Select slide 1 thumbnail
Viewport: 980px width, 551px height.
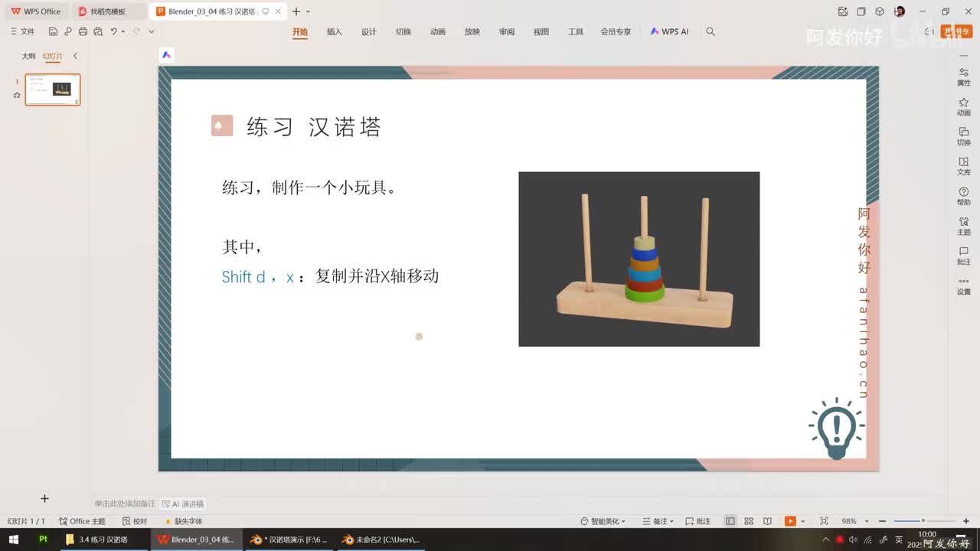pos(53,90)
